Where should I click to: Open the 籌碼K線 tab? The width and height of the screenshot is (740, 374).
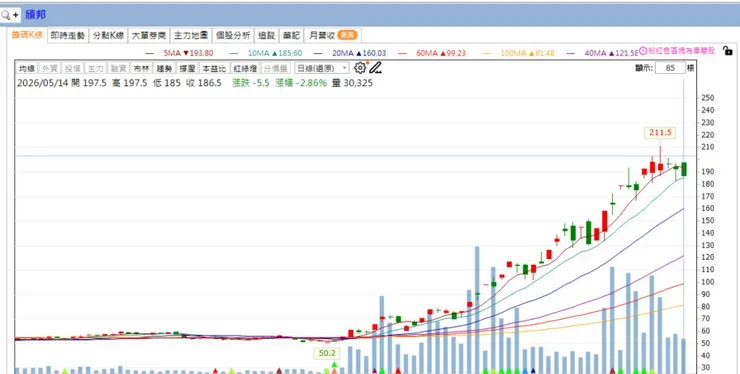click(27, 35)
